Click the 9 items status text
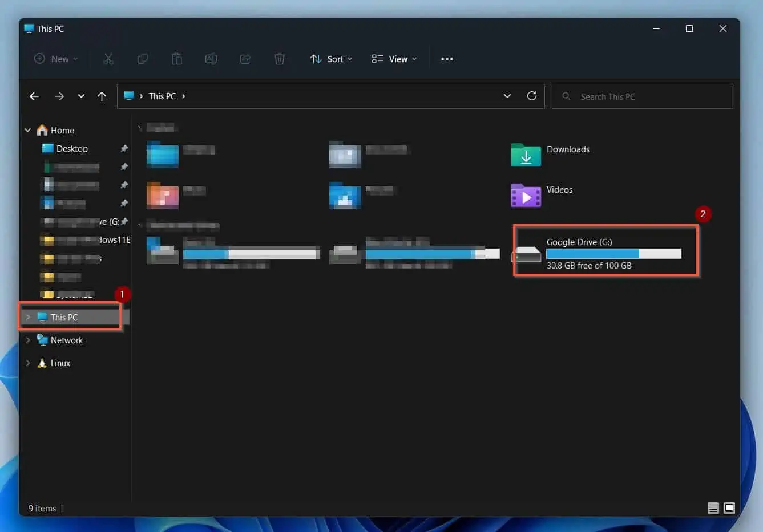 click(x=42, y=508)
